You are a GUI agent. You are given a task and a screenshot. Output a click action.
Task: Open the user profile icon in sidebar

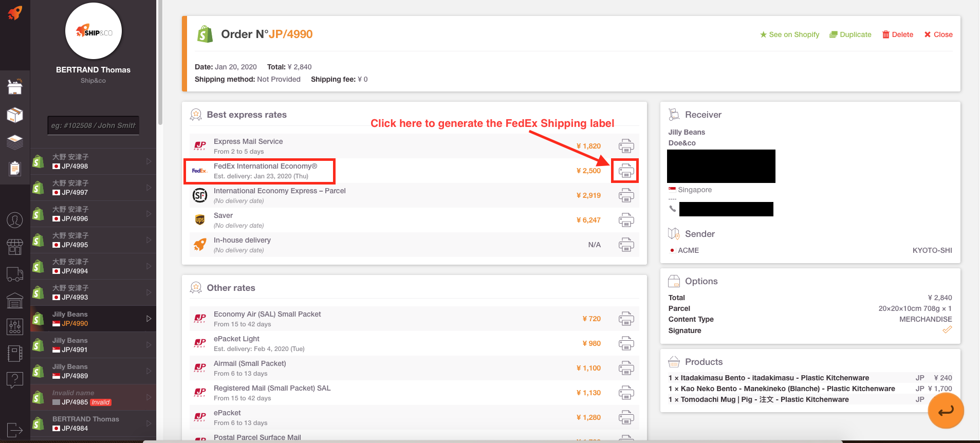tap(15, 220)
